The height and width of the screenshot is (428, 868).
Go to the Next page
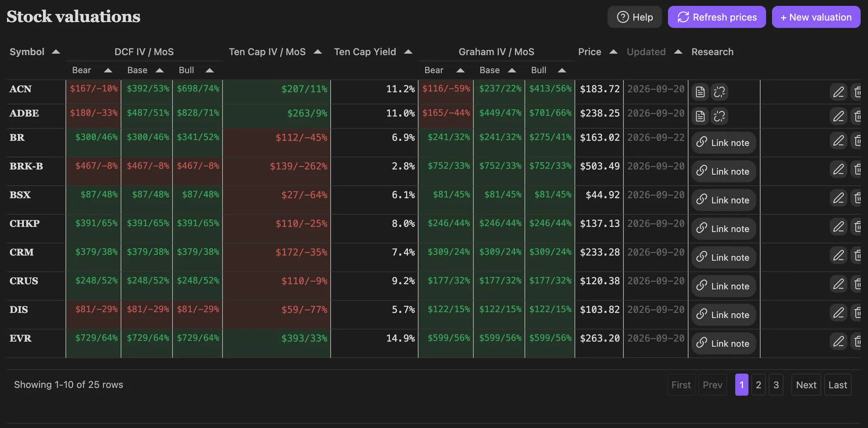pos(806,385)
